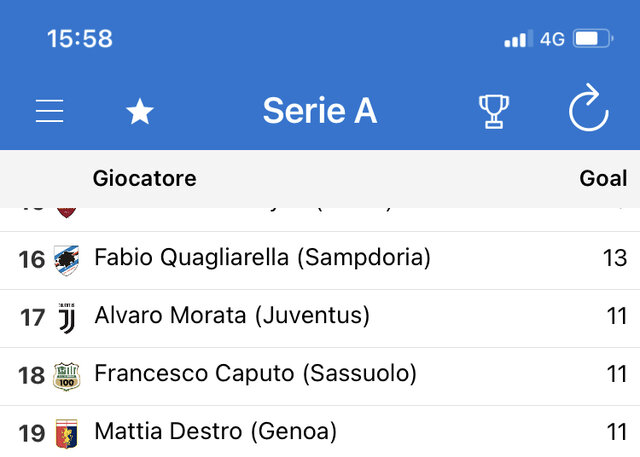Refresh the Serie A scorers list
Viewport: 640px width, 457px height.
tap(589, 108)
